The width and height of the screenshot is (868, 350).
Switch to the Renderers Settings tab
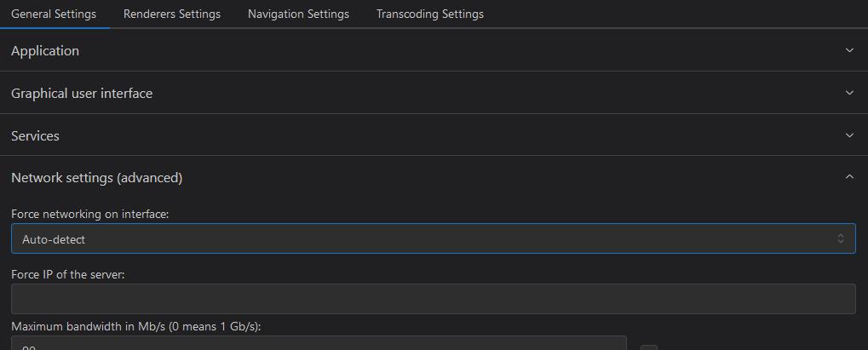171,14
